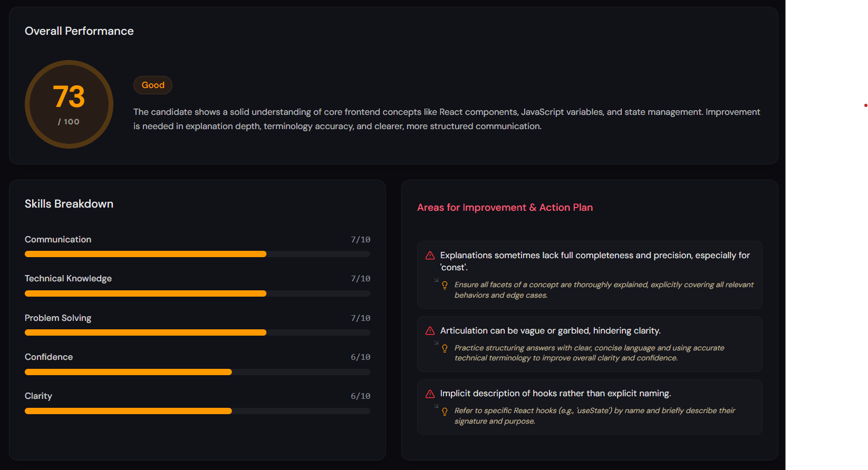Click the Confidence progress bar
868x470 pixels.
click(197, 372)
